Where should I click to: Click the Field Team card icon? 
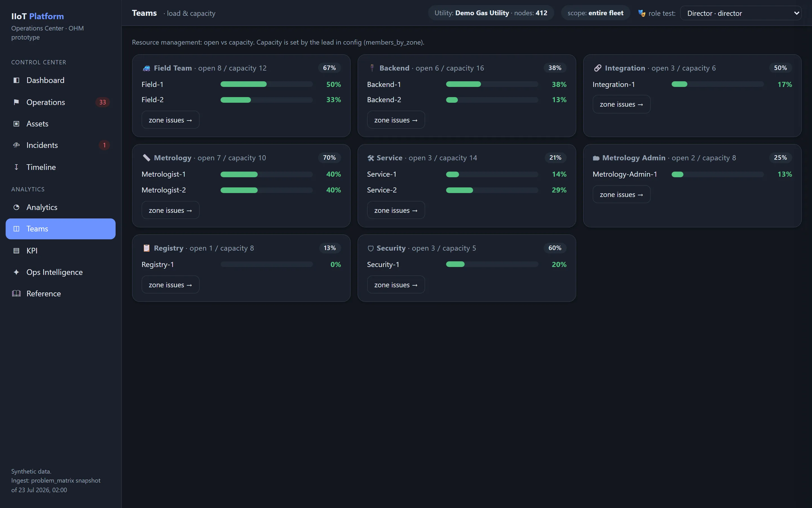tap(147, 68)
